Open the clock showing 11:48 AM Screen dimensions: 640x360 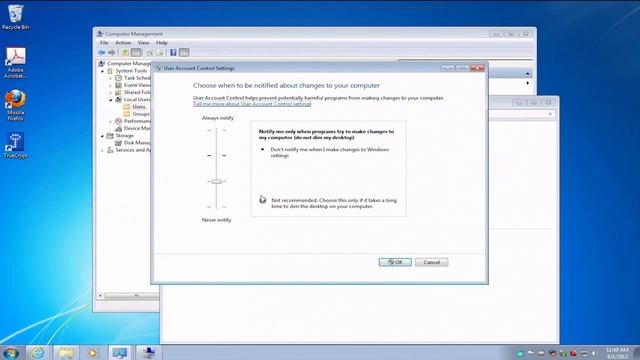point(617,353)
